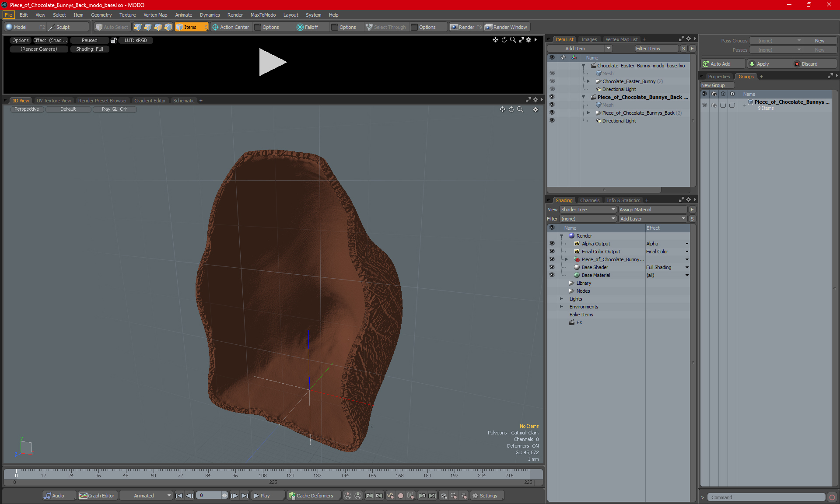Open preview viewport gear settings

(528, 40)
